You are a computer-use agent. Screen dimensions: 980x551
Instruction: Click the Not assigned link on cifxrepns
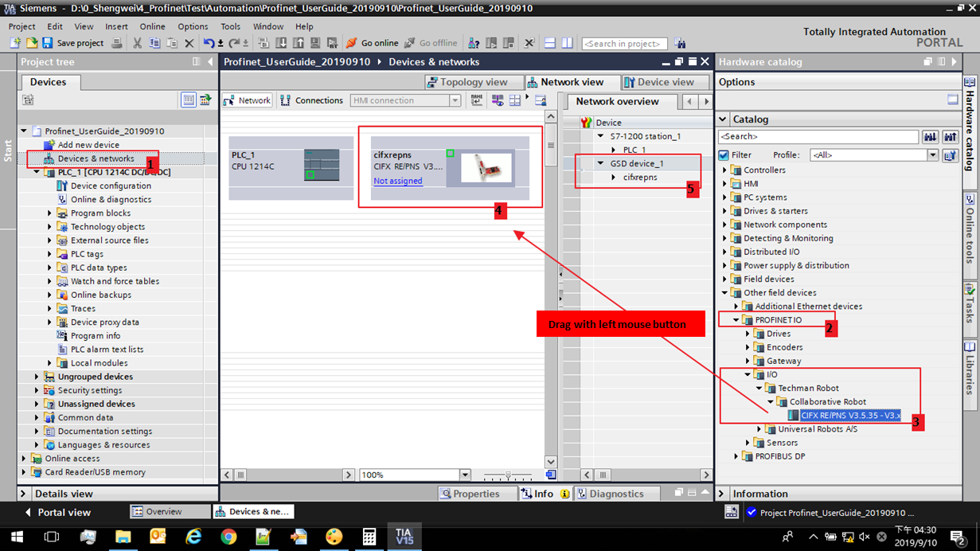(398, 181)
